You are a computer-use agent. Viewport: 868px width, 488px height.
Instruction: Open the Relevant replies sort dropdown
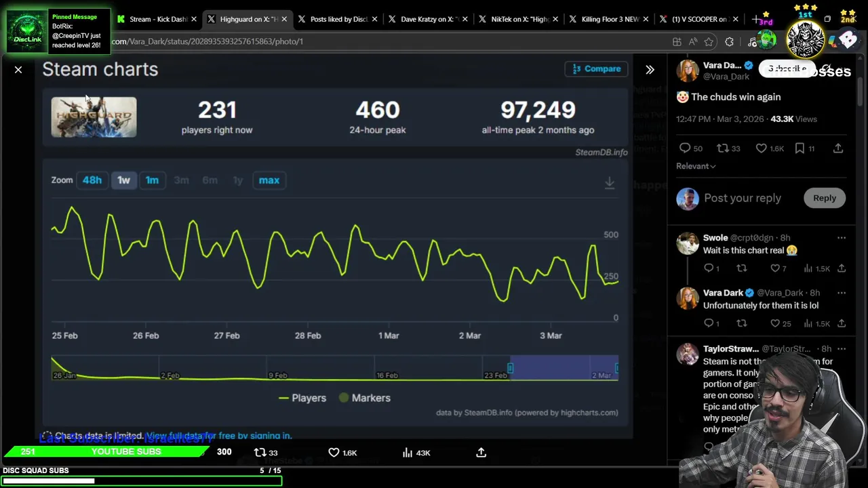(x=696, y=166)
